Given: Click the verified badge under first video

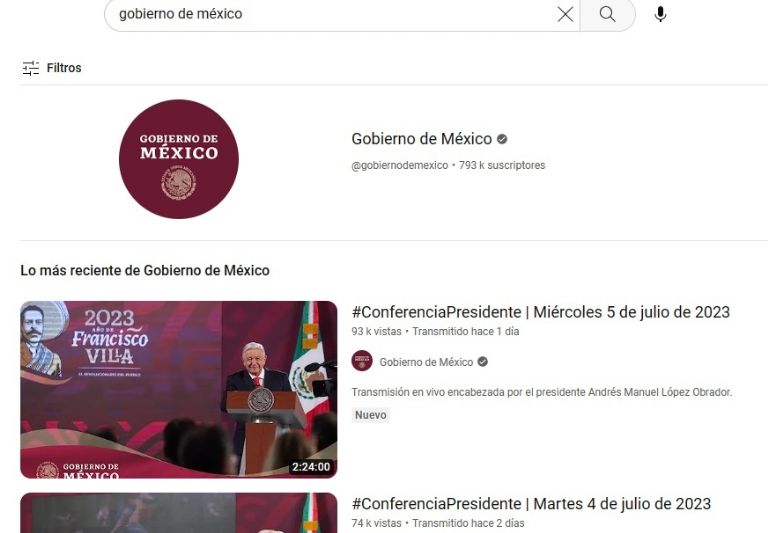Looking at the screenshot, I should tap(482, 362).
